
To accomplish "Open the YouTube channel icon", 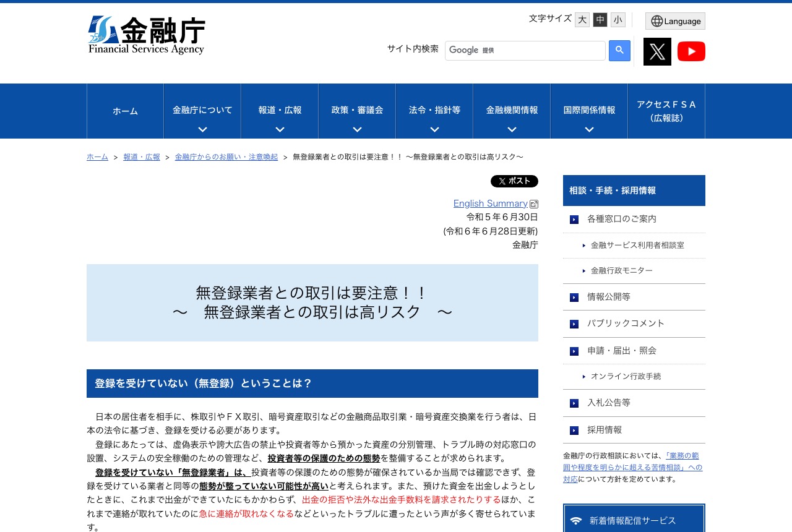I will point(691,51).
